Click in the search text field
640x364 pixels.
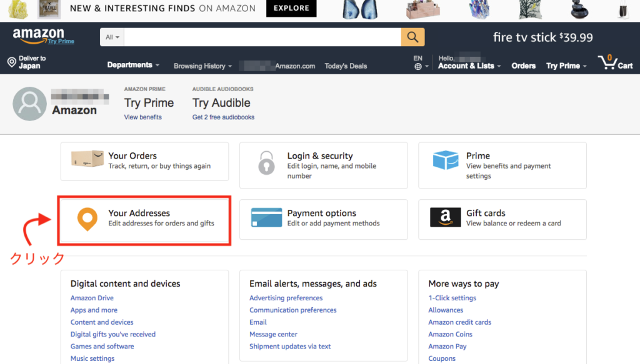[262, 37]
